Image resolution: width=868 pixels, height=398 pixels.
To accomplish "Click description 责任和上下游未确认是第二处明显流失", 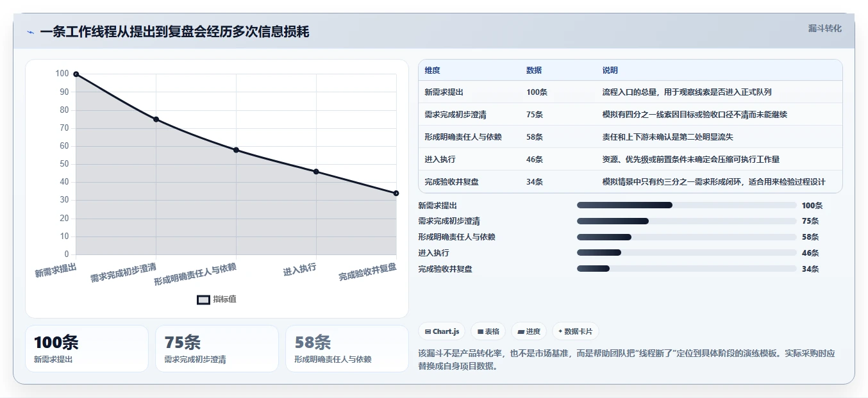I will (667, 137).
